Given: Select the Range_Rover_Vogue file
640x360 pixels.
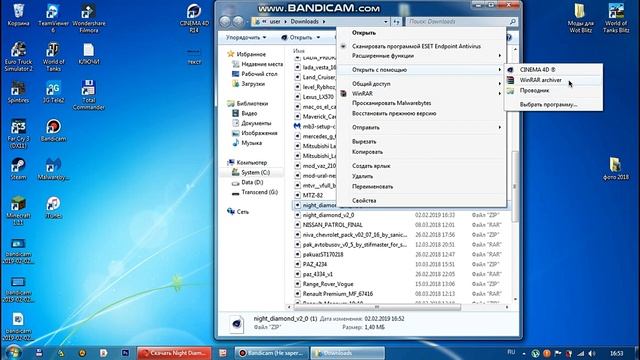Looking at the screenshot, I should 328,284.
